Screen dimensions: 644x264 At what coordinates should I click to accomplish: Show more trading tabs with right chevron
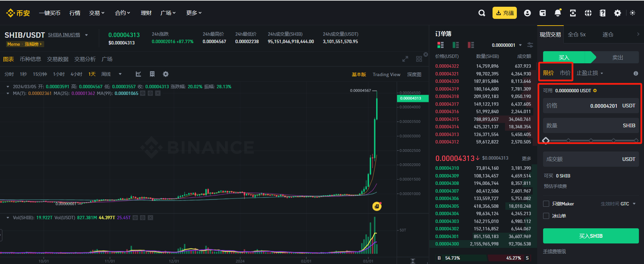(x=638, y=34)
